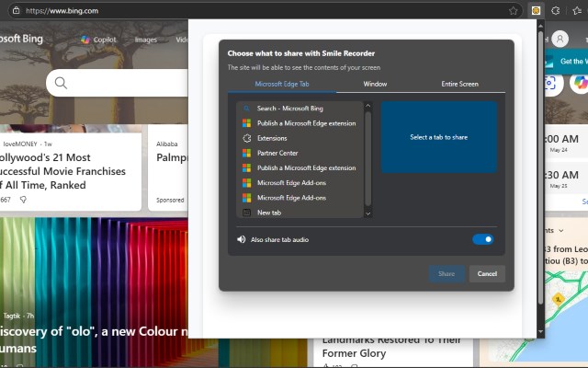Viewport: 588px width, 368px height.
Task: Open Bing visual search camera icon
Action: pyautogui.click(x=550, y=83)
